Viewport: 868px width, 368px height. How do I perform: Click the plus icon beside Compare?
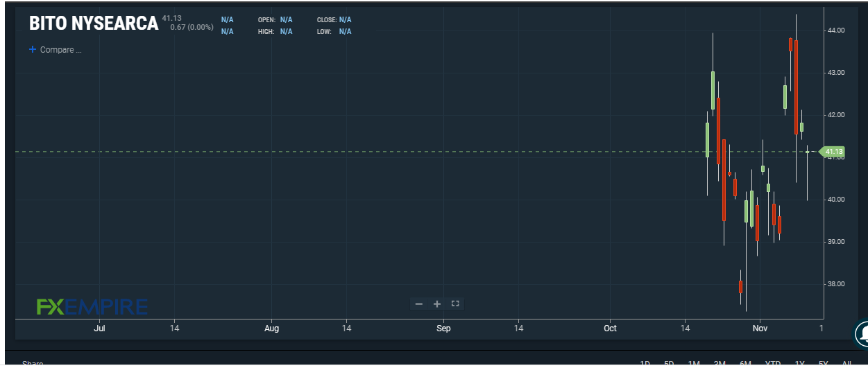coord(32,50)
